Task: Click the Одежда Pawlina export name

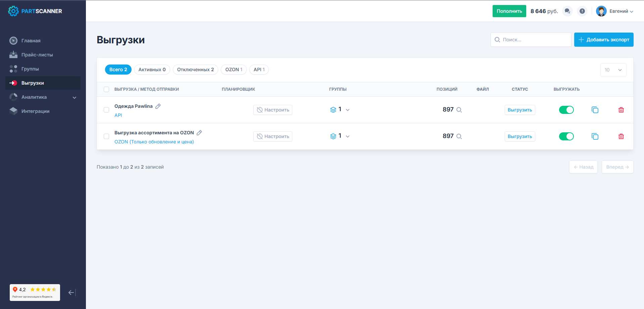Action: 134,106
